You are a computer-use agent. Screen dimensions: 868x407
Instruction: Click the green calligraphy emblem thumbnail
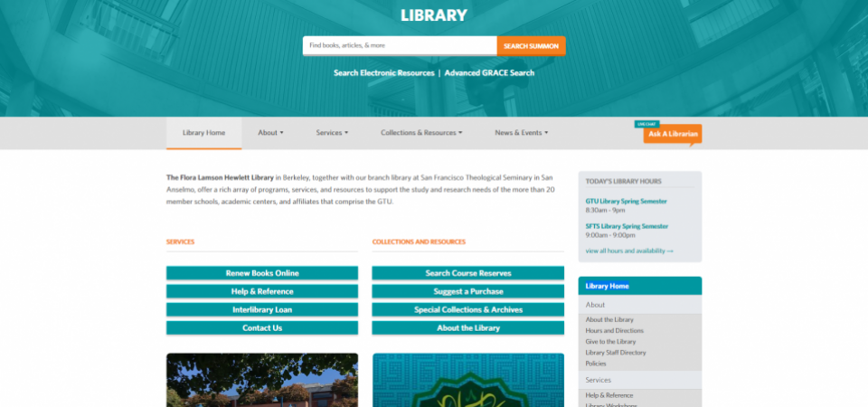pyautogui.click(x=468, y=380)
